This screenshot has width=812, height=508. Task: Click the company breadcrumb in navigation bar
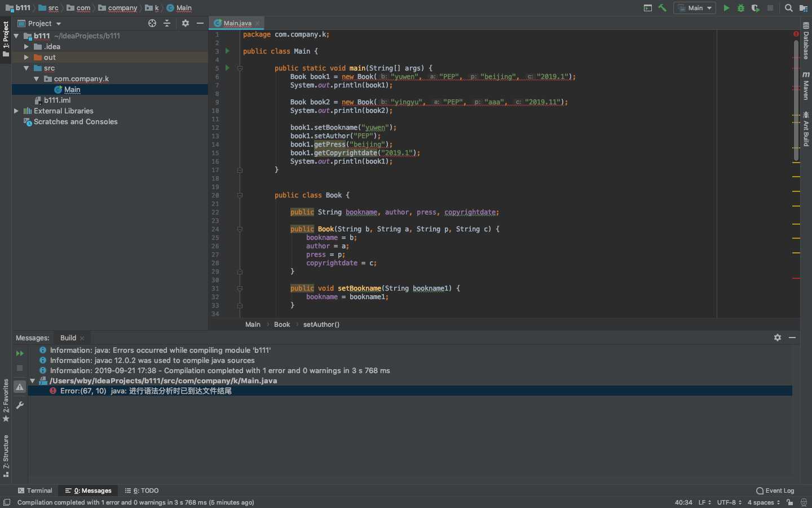tap(118, 8)
